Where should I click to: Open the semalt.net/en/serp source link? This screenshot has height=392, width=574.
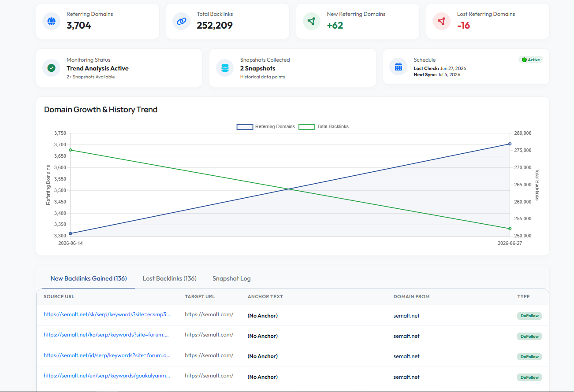[107, 376]
